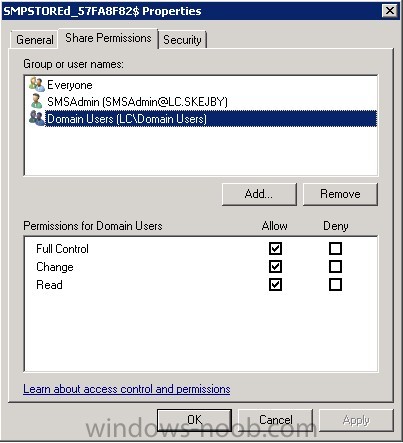The height and width of the screenshot is (443, 403).
Task: Check Deny box for Read
Action: click(335, 285)
